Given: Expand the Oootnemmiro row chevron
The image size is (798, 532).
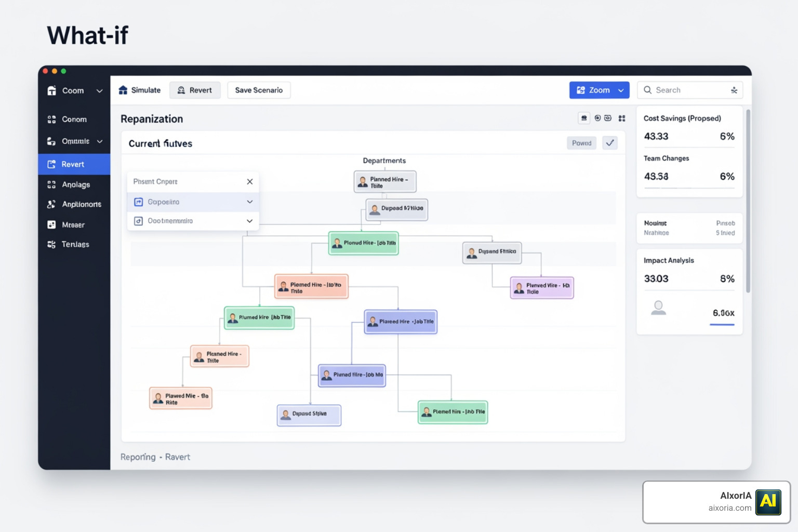Looking at the screenshot, I should (250, 221).
